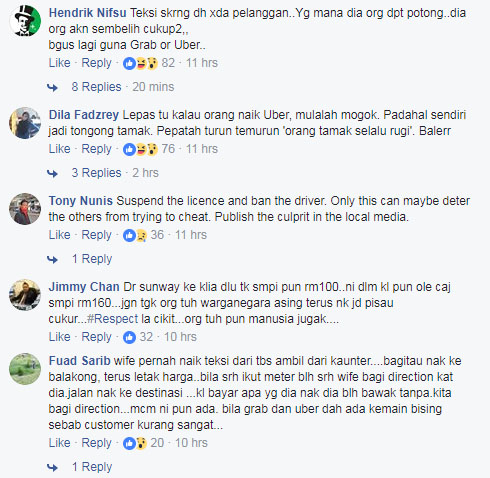Open Fuad Sarib's profile name link
This screenshot has width=490, height=478.
pyautogui.click(x=79, y=361)
